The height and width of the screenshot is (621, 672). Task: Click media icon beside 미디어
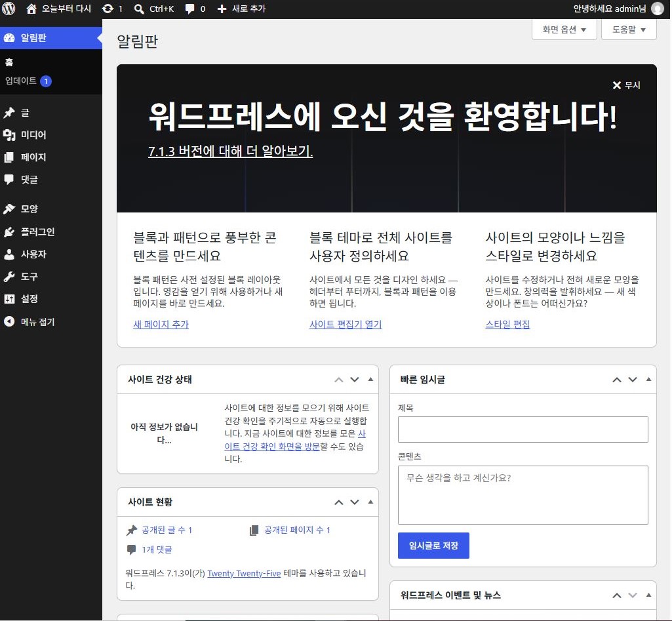(9, 135)
